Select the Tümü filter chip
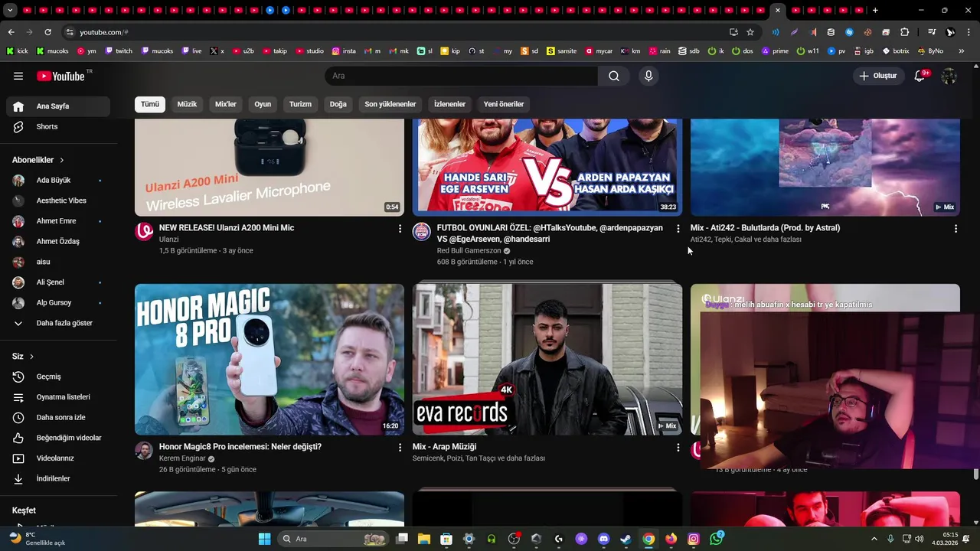 pyautogui.click(x=150, y=104)
